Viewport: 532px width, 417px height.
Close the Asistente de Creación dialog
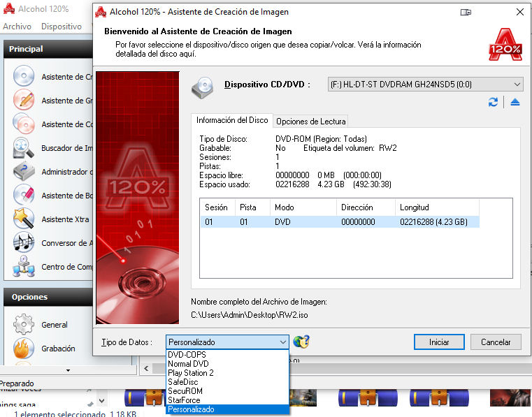tap(519, 12)
